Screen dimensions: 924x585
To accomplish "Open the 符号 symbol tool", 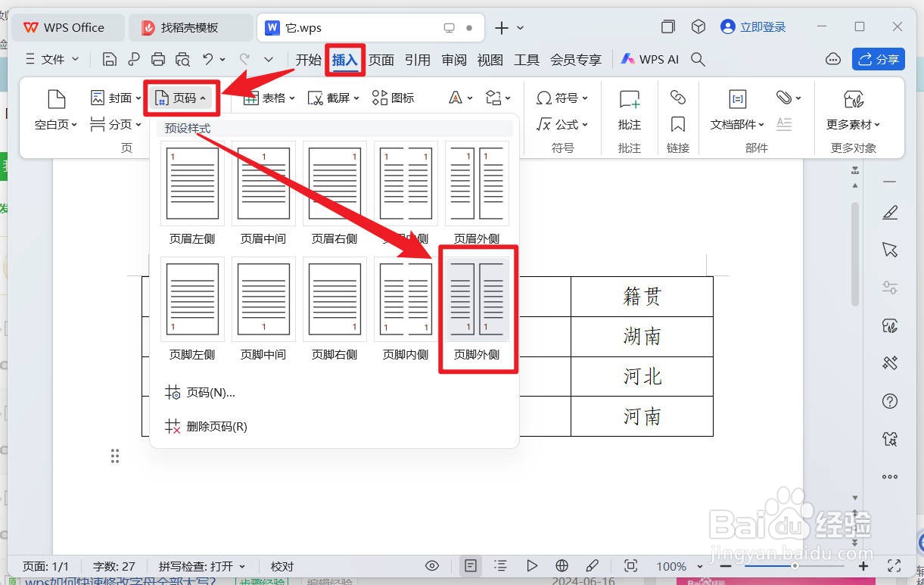I will (x=561, y=97).
